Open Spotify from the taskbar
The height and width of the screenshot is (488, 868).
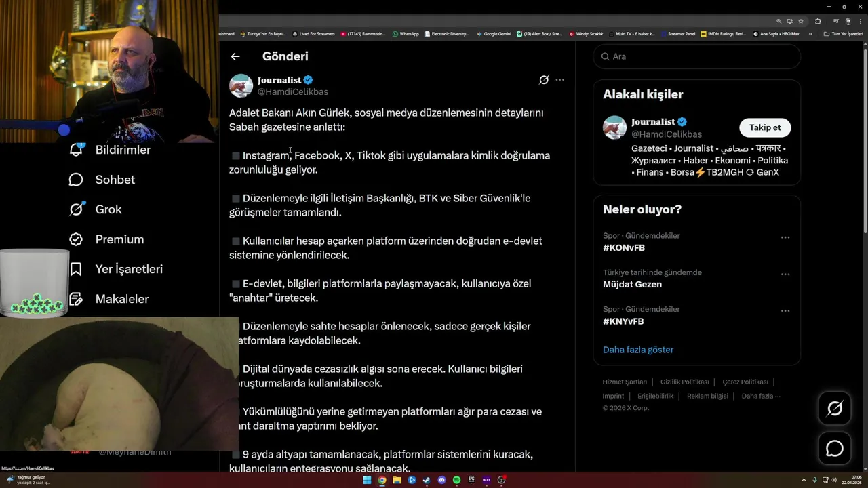click(456, 480)
